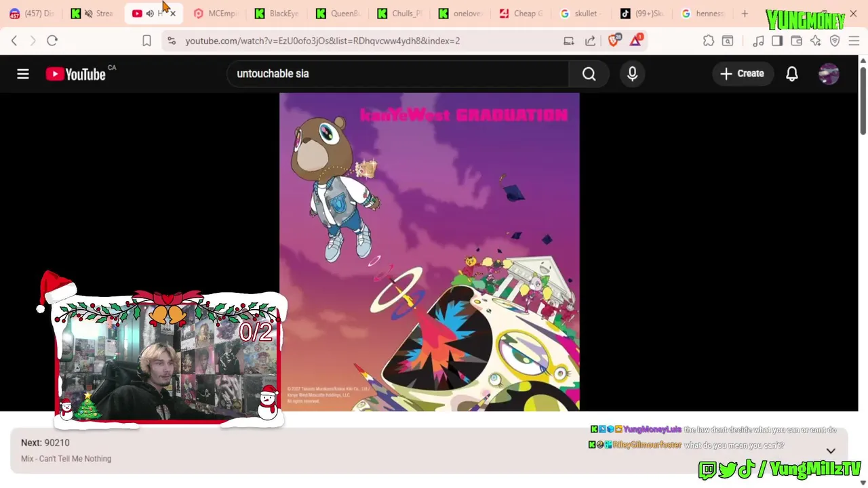Switch to the muted 'Strea' Kick tab
The height and width of the screenshot is (488, 868).
pos(94,14)
